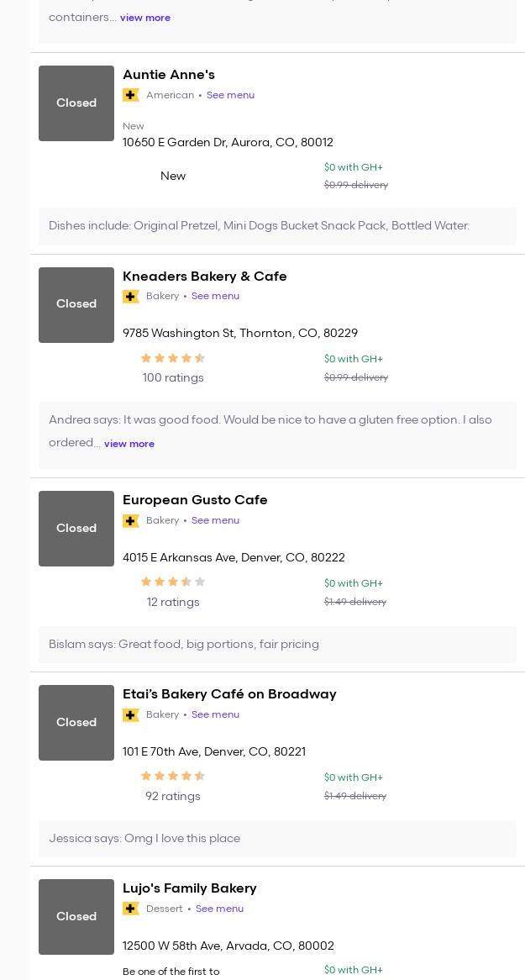Click the Closed thumbnail for Auntie Anne's

point(76,103)
